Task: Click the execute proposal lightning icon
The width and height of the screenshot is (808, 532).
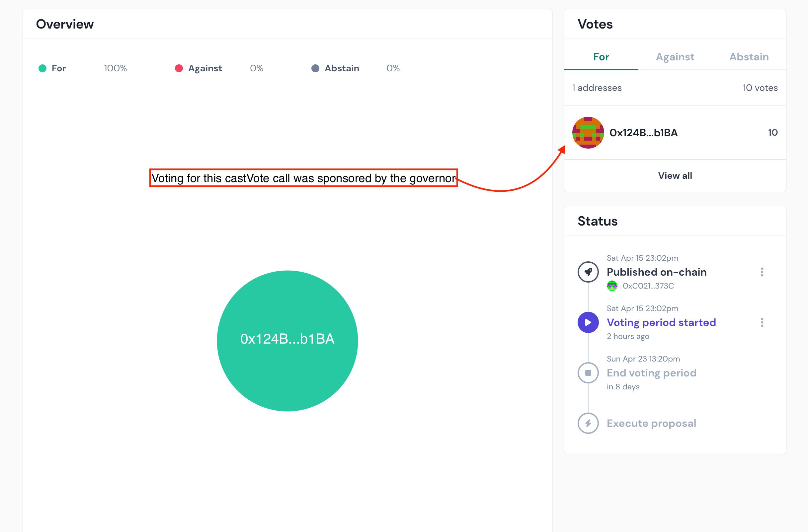Action: pos(588,423)
